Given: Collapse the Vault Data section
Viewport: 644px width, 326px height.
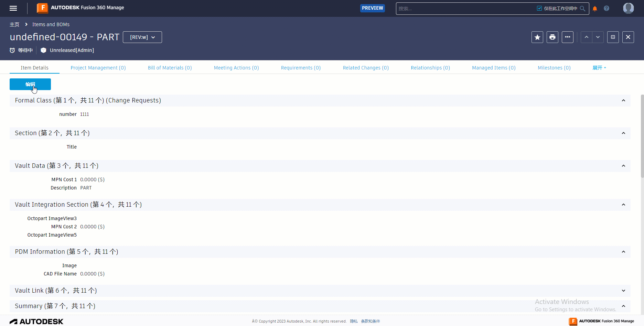Looking at the screenshot, I should (623, 166).
